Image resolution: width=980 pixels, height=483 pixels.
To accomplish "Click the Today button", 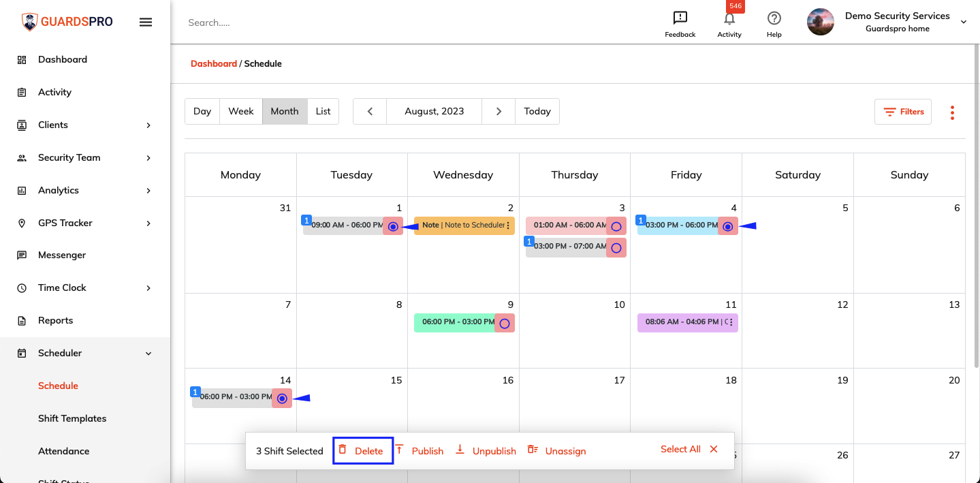I will [x=537, y=111].
